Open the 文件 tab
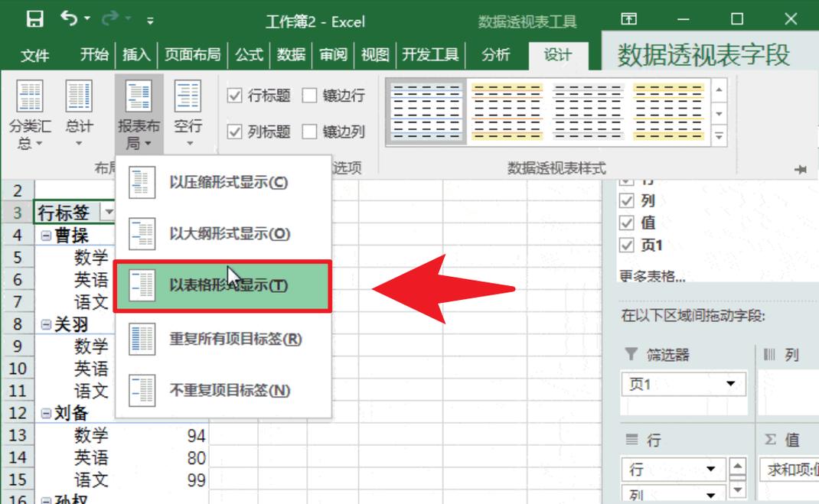 (x=35, y=55)
